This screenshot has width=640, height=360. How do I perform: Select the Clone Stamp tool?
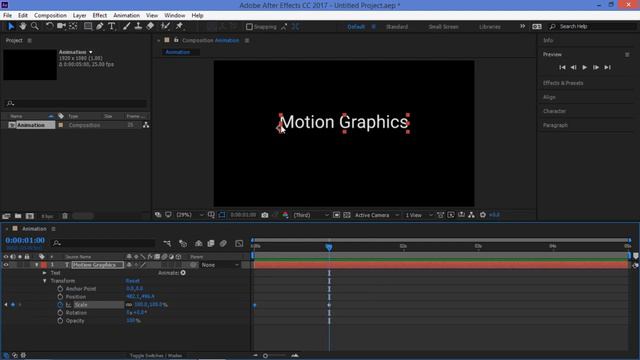pyautogui.click(x=138, y=27)
